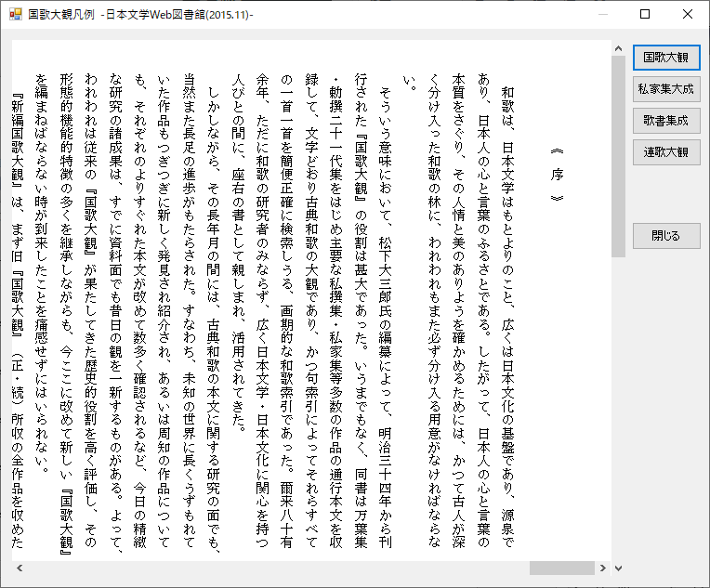Click the line beginning しかしながら、その長年月

[x=213, y=320]
